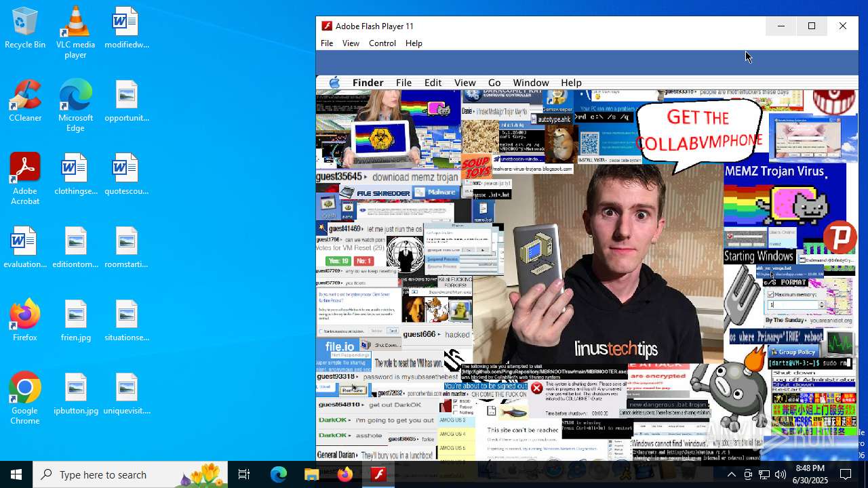Open the Recycle Bin desktop icon
The height and width of the screenshot is (488, 868).
point(25,28)
